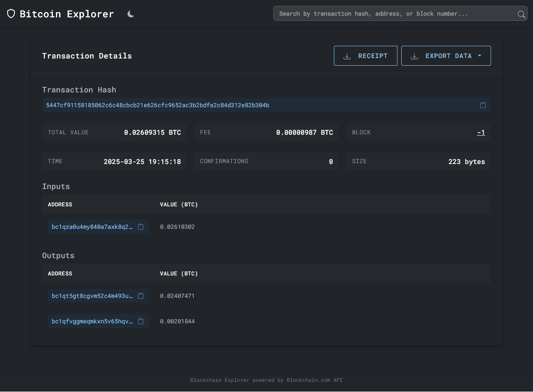Click the shield logo icon

[11, 14]
